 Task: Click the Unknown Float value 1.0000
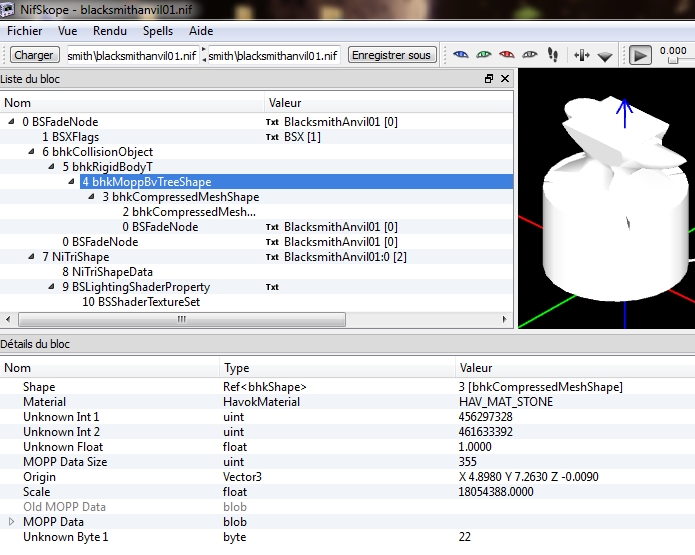pos(475,447)
